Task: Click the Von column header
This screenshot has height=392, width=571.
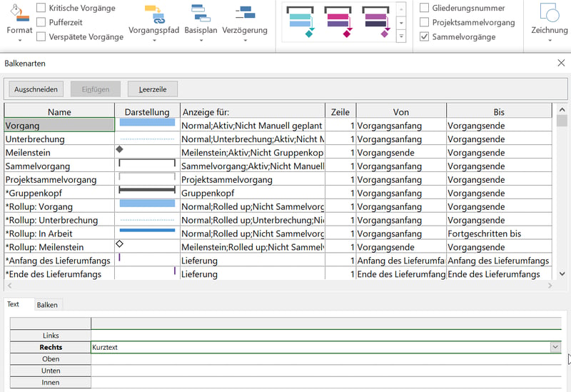Action: pyautogui.click(x=401, y=111)
